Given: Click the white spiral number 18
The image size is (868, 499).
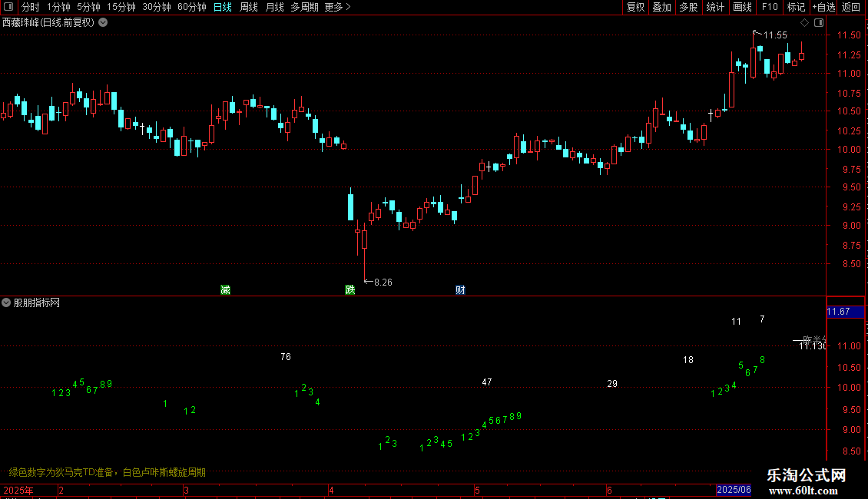Looking at the screenshot, I should tap(688, 360).
